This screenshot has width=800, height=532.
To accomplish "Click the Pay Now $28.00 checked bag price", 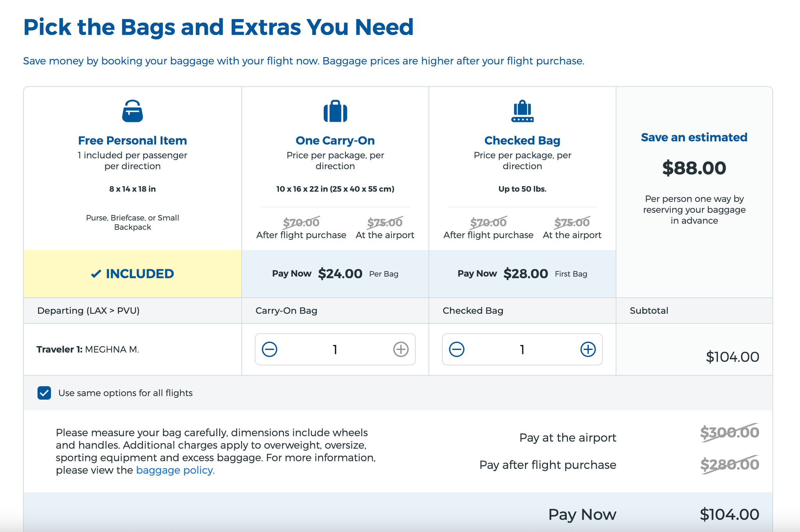I will click(525, 273).
